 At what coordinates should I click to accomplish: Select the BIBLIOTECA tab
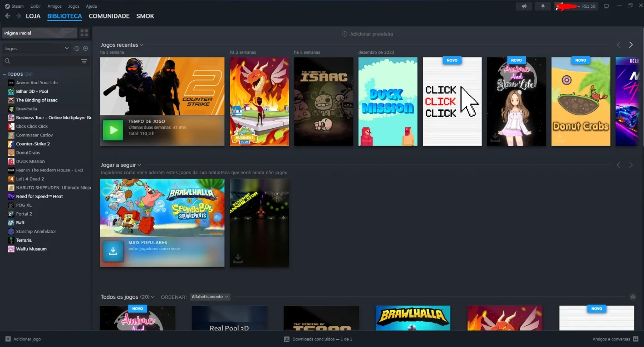tap(64, 16)
